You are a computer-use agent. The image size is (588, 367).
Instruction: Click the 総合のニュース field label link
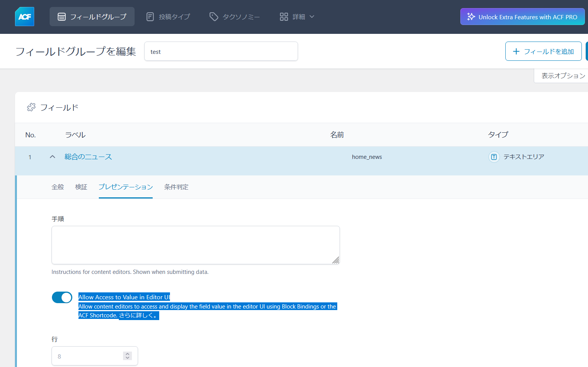pyautogui.click(x=88, y=157)
